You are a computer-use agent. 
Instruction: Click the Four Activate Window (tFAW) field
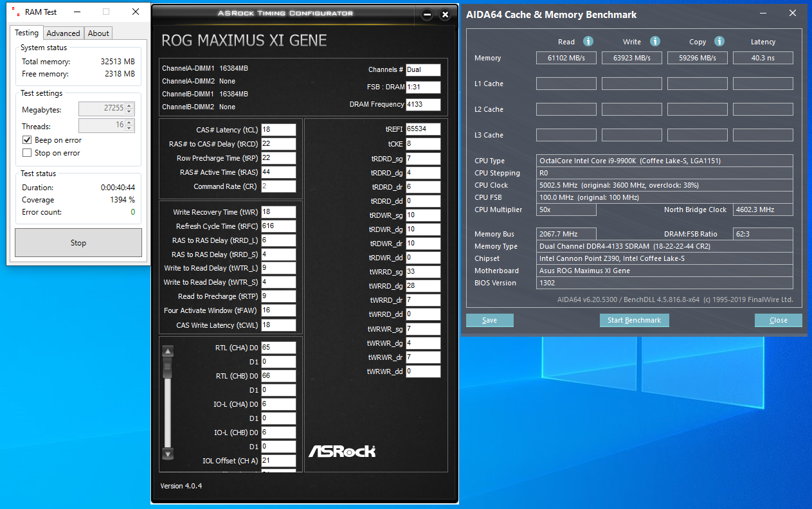click(278, 310)
